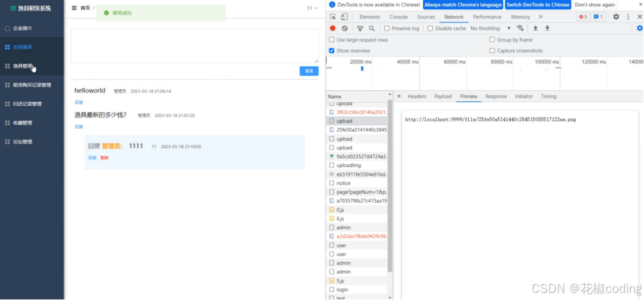Click the blue issues count badge
The image size is (644, 300).
click(598, 17)
